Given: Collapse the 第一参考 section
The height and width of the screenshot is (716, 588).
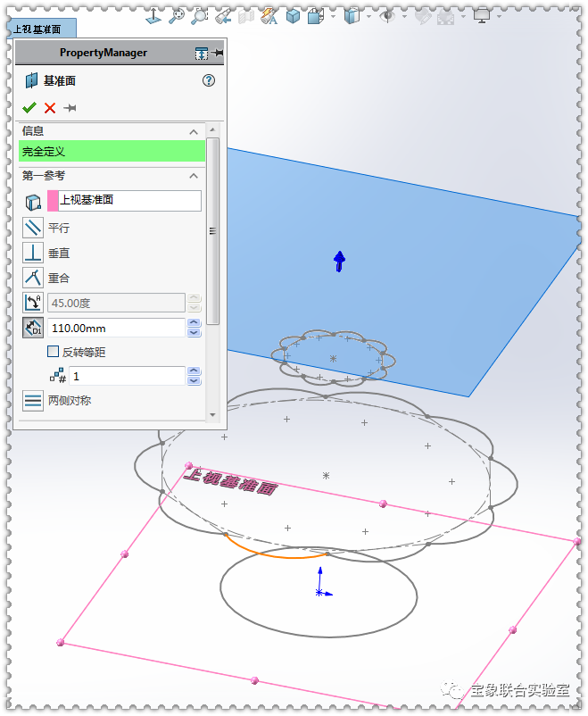Looking at the screenshot, I should pos(194,176).
